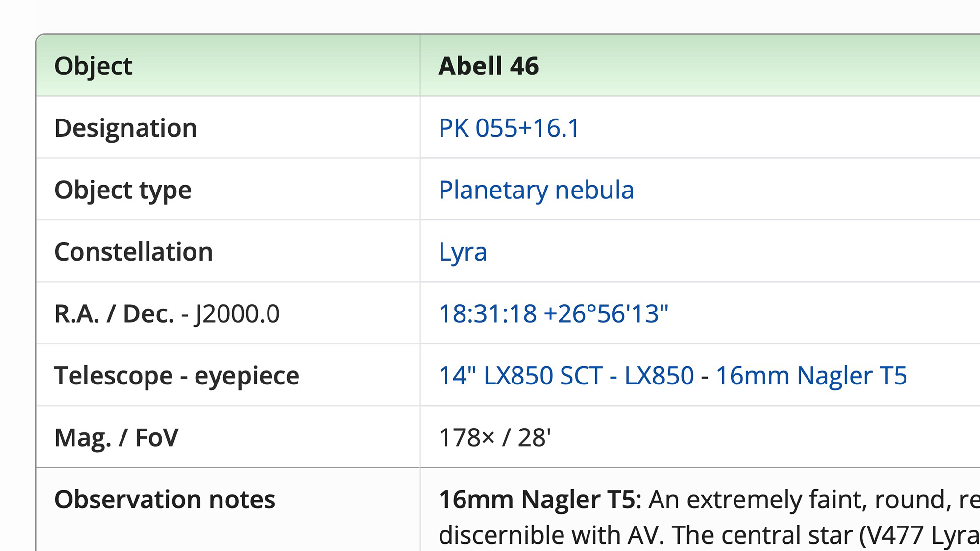
Task: Click the 18:31:18 +26°56'13" coordinates link
Action: point(553,314)
